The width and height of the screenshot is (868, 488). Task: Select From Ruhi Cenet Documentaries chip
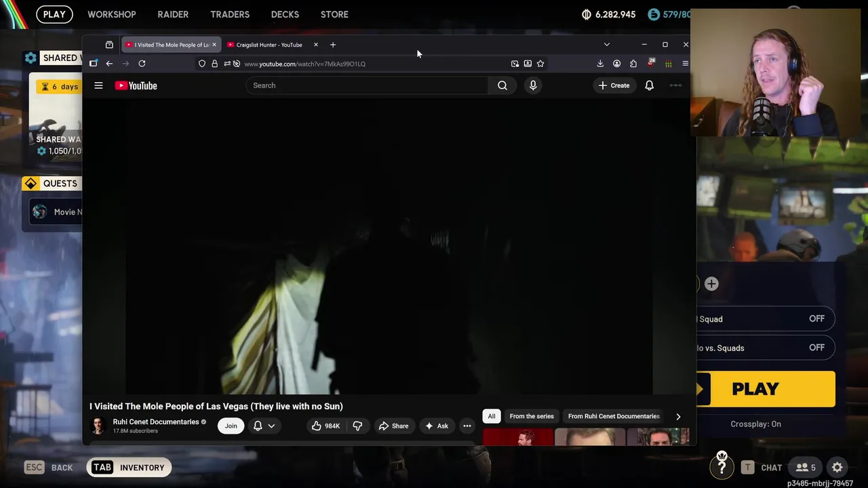click(x=614, y=416)
